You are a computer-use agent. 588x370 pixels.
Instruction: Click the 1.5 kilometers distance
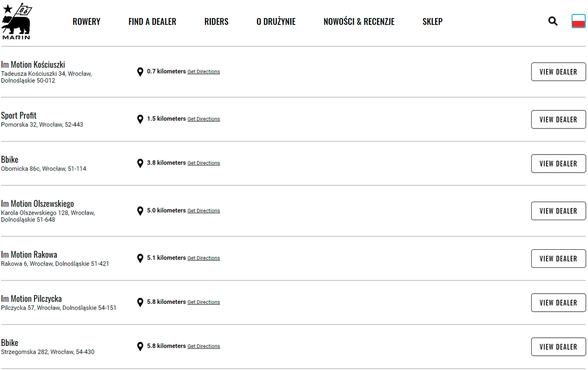point(166,119)
